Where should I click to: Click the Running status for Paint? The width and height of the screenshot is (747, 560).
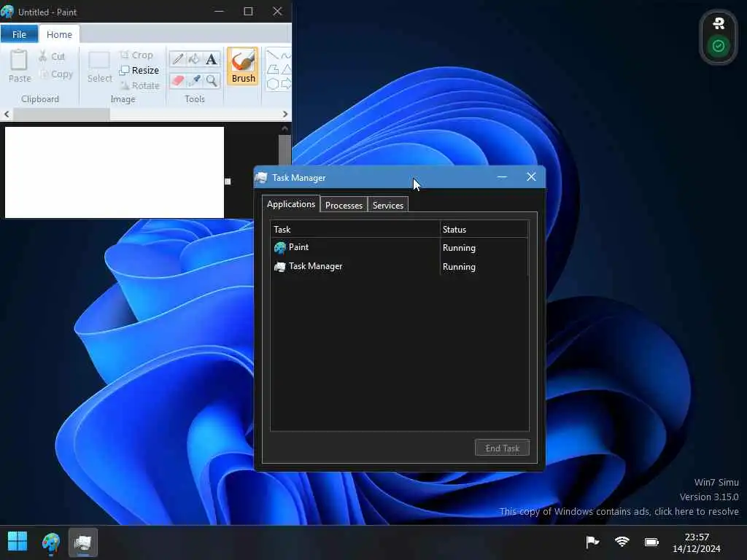459,248
